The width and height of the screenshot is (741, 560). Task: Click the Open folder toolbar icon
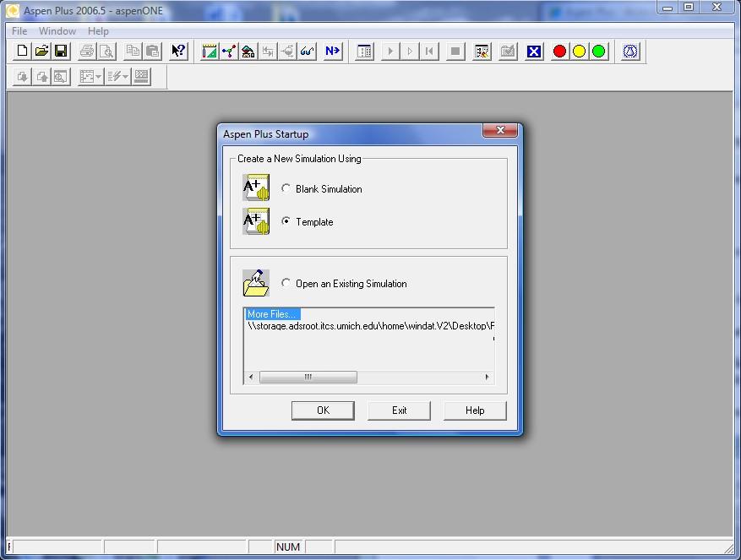tap(41, 52)
